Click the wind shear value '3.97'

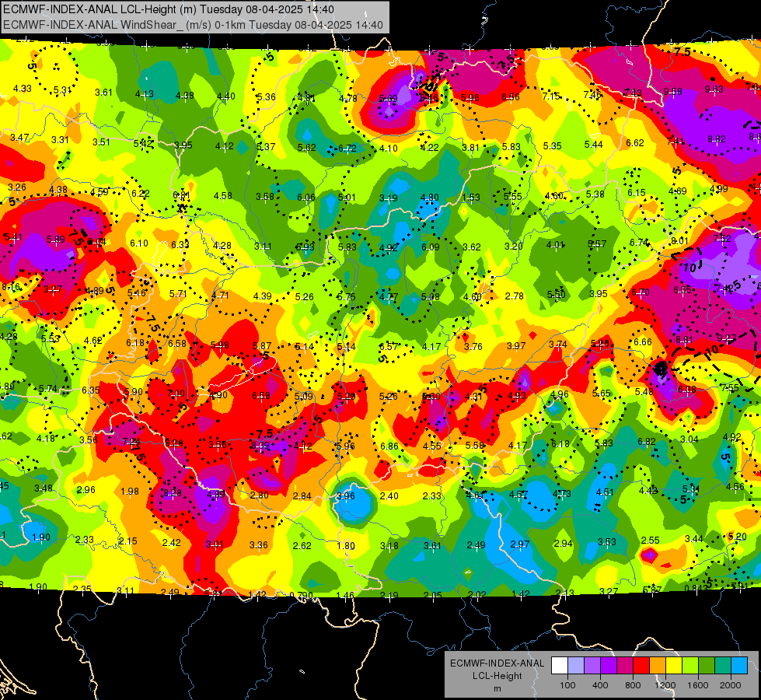click(x=516, y=346)
